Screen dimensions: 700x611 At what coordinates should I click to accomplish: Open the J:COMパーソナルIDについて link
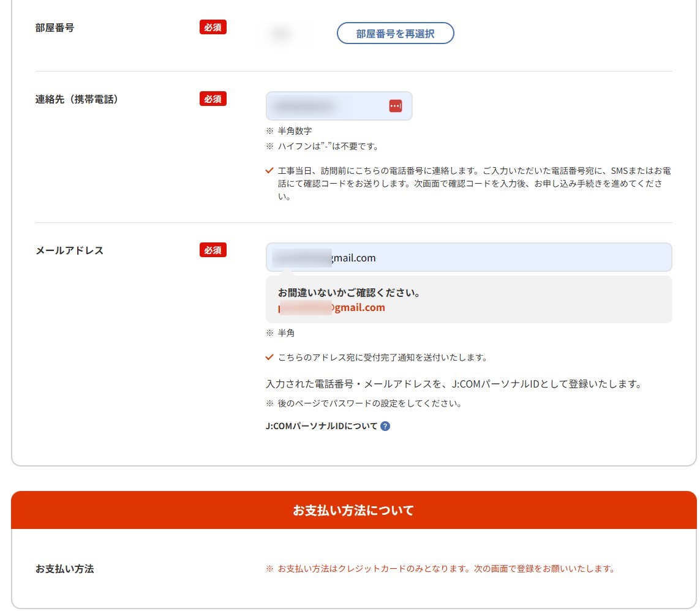coord(322,426)
